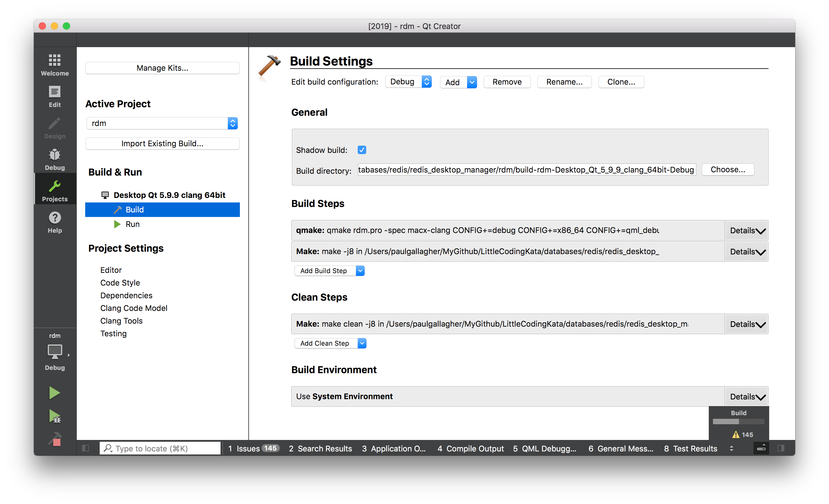
Task: Open Testing project settings
Action: (113, 334)
